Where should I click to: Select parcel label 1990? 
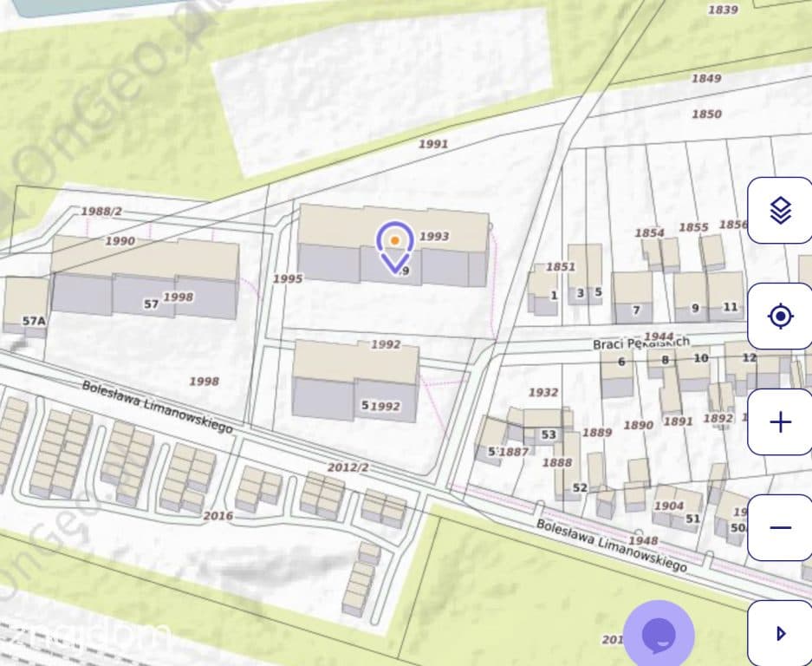pos(120,241)
